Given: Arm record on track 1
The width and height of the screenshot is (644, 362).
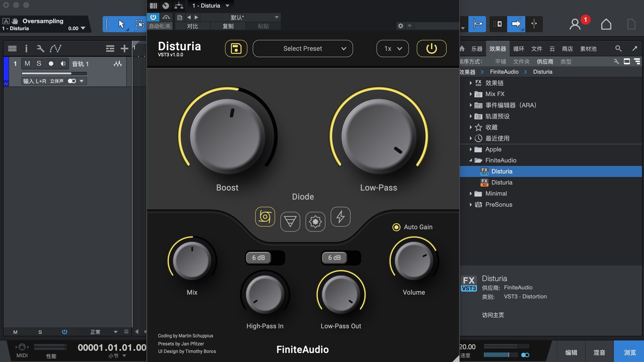Looking at the screenshot, I should [51, 64].
